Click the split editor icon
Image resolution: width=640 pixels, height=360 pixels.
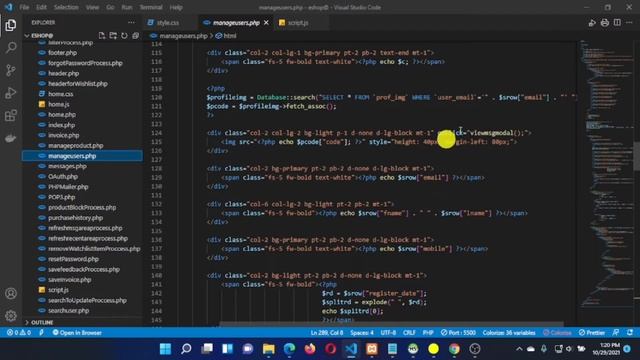coord(617,22)
